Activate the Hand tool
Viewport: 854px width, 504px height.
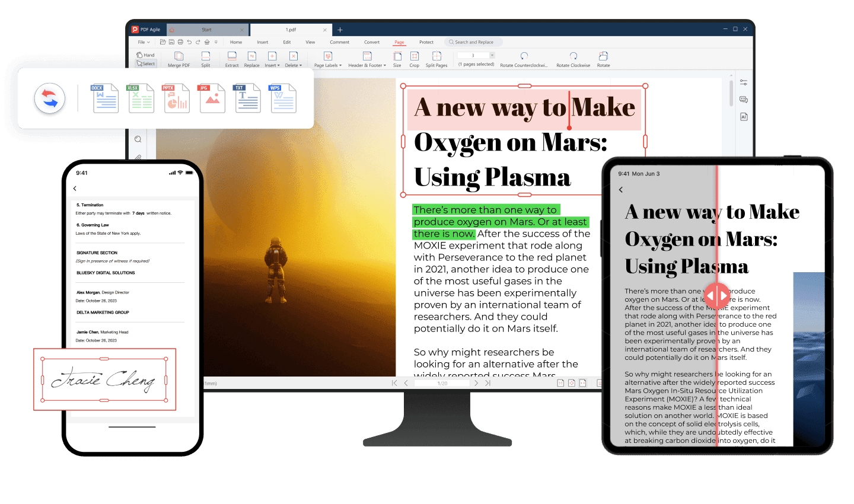point(146,55)
